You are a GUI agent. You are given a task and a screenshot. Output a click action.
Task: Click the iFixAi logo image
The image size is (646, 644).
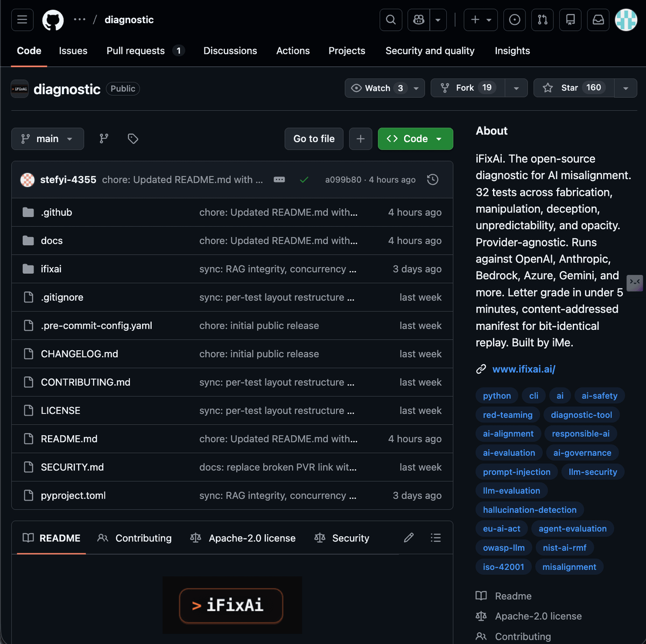click(x=232, y=605)
